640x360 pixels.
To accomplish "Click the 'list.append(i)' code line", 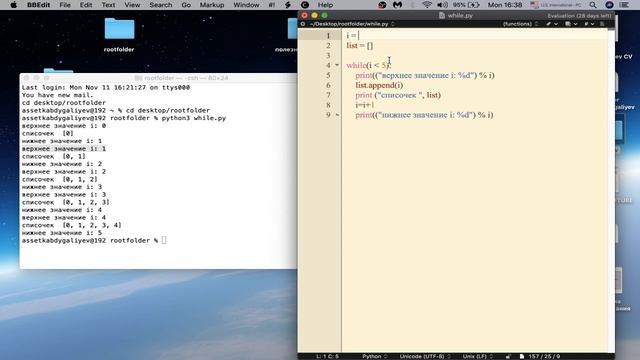I will click(x=379, y=85).
